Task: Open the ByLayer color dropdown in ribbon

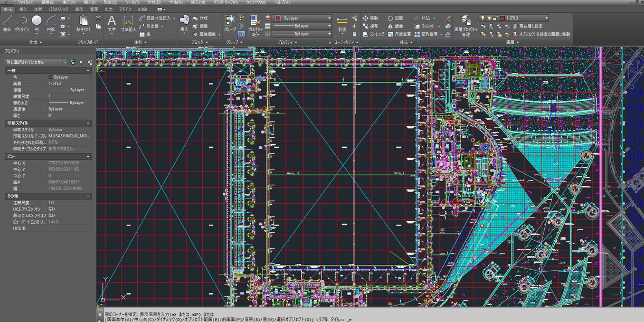Action: click(329, 18)
